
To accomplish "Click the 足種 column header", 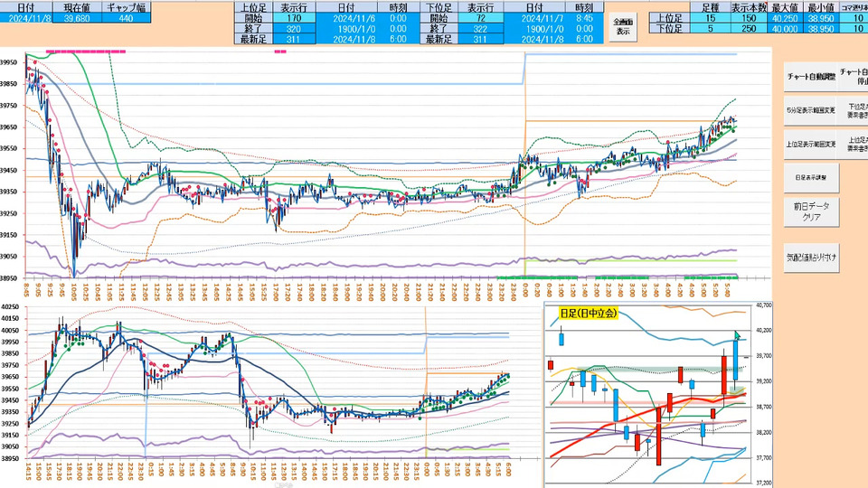I will 711,8.
